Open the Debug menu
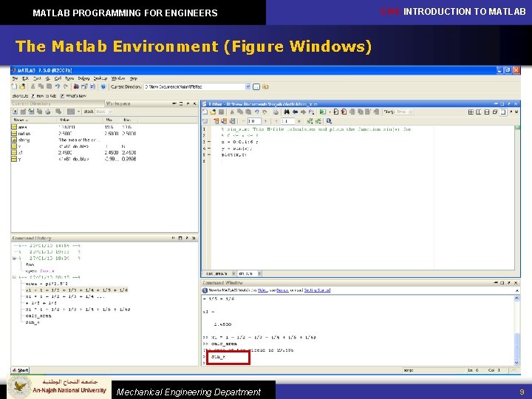This screenshot has height=399, width=532. coord(83,78)
